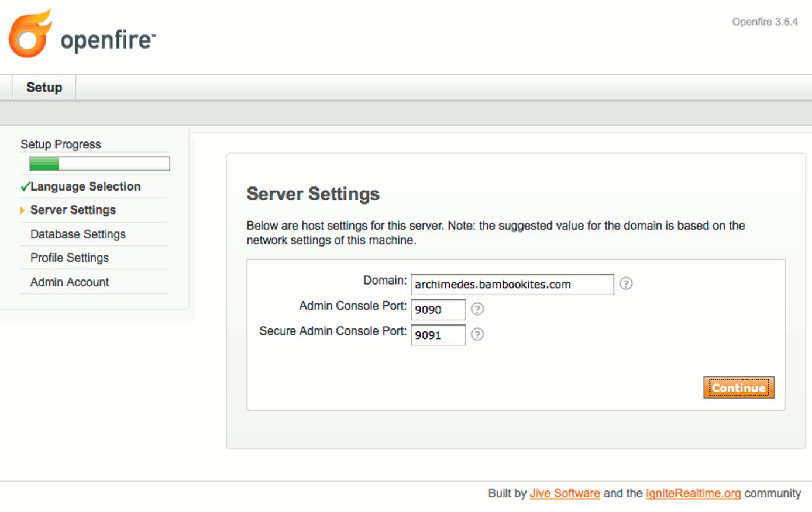The height and width of the screenshot is (512, 812).
Task: Open Database Settings from Setup Progress
Action: click(78, 234)
